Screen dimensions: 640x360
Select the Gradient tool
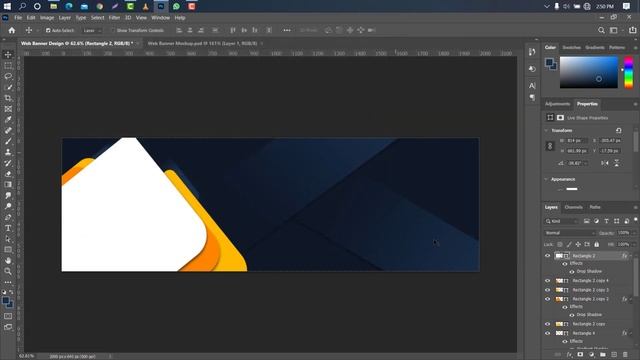click(x=8, y=184)
